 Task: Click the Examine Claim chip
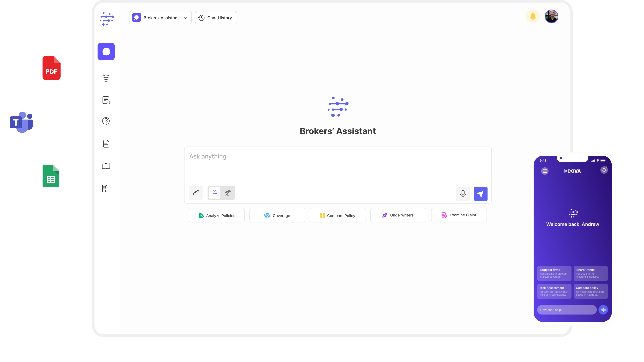459,215
